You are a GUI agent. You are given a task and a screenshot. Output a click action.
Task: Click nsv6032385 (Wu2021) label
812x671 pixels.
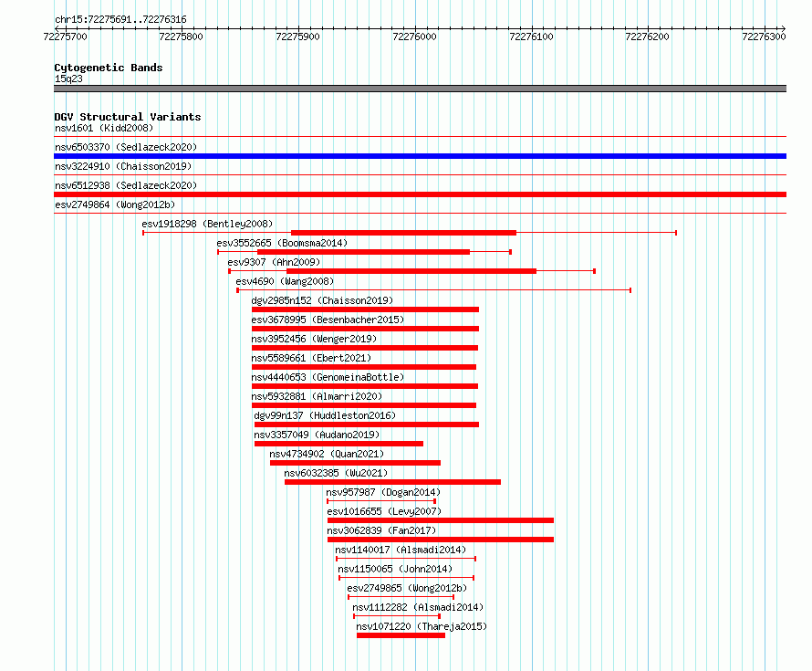[336, 473]
